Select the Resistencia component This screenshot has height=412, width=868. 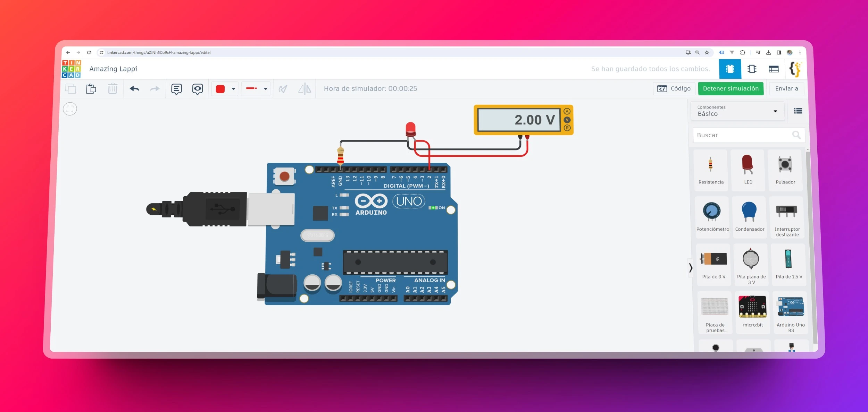point(711,170)
